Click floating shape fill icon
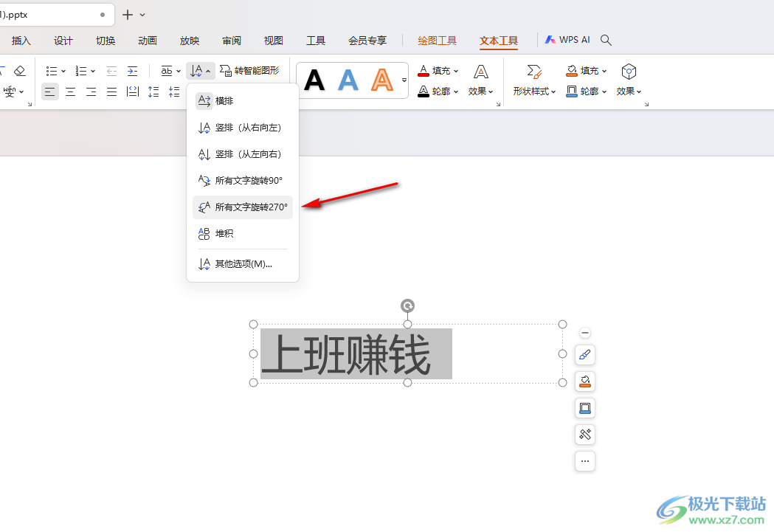Viewport: 774px width, 532px height. [x=585, y=381]
